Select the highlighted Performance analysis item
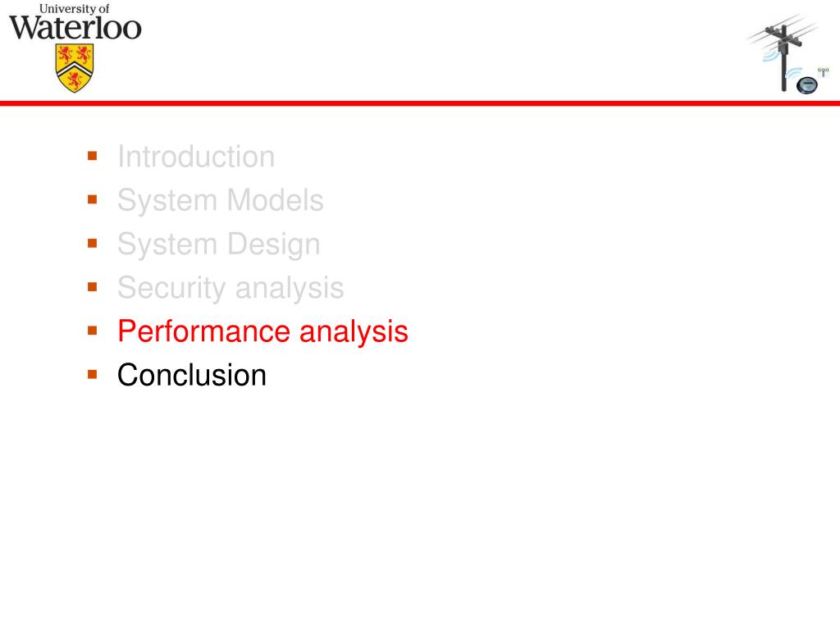The image size is (840, 630). 262,331
